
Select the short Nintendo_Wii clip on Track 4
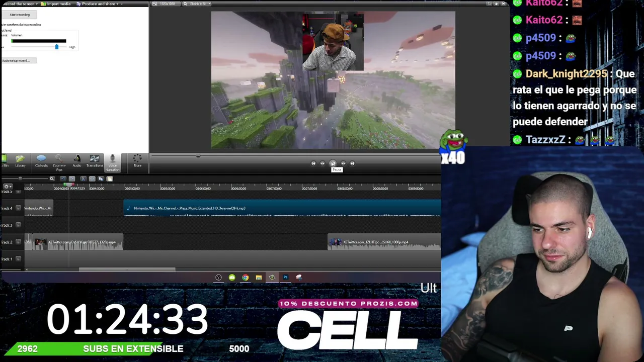38,209
